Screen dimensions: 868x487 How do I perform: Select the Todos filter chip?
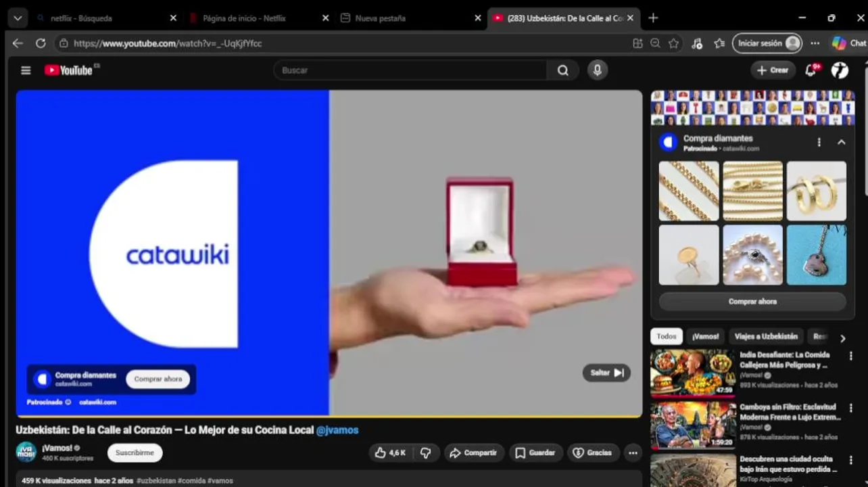[666, 337]
